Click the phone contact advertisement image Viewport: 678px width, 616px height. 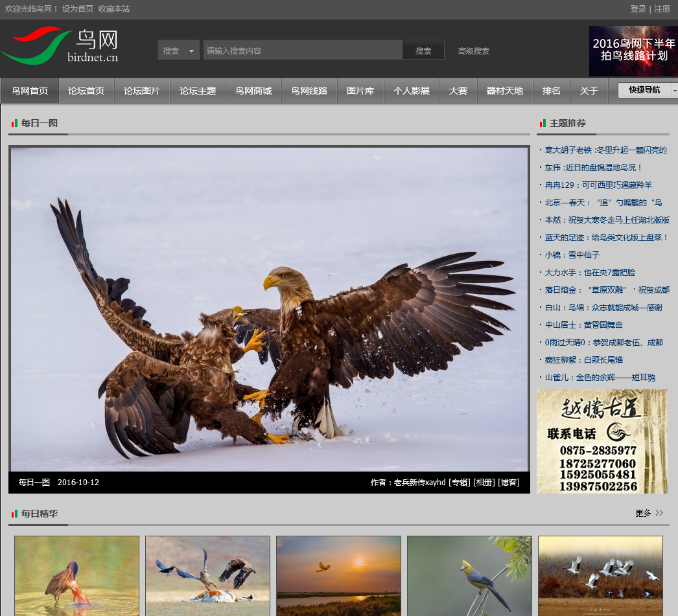[x=602, y=441]
